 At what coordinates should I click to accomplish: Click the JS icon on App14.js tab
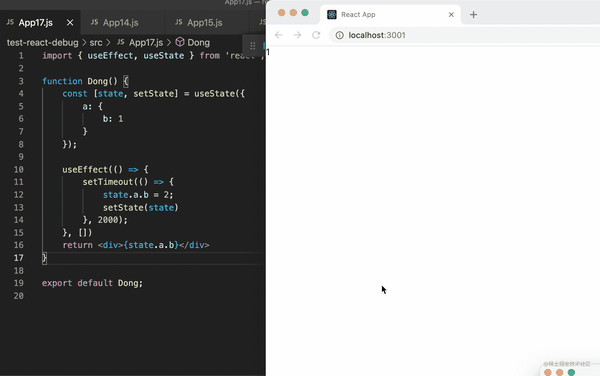(94, 22)
